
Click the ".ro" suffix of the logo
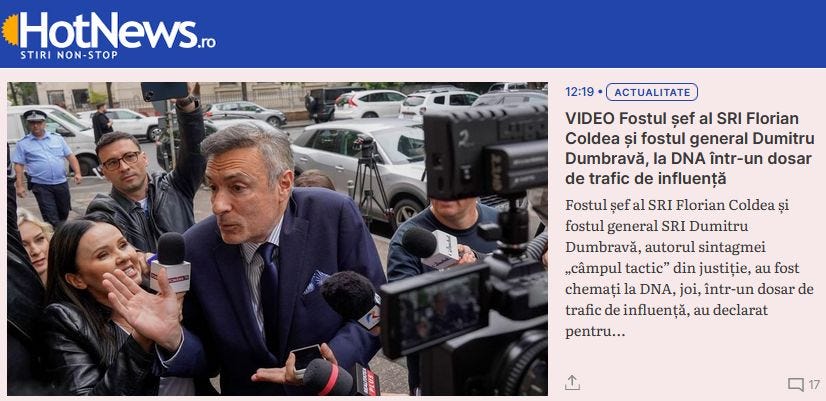point(207,43)
